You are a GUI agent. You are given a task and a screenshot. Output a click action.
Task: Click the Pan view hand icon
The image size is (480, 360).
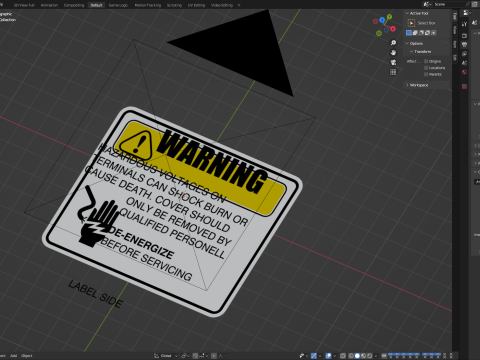[393, 52]
